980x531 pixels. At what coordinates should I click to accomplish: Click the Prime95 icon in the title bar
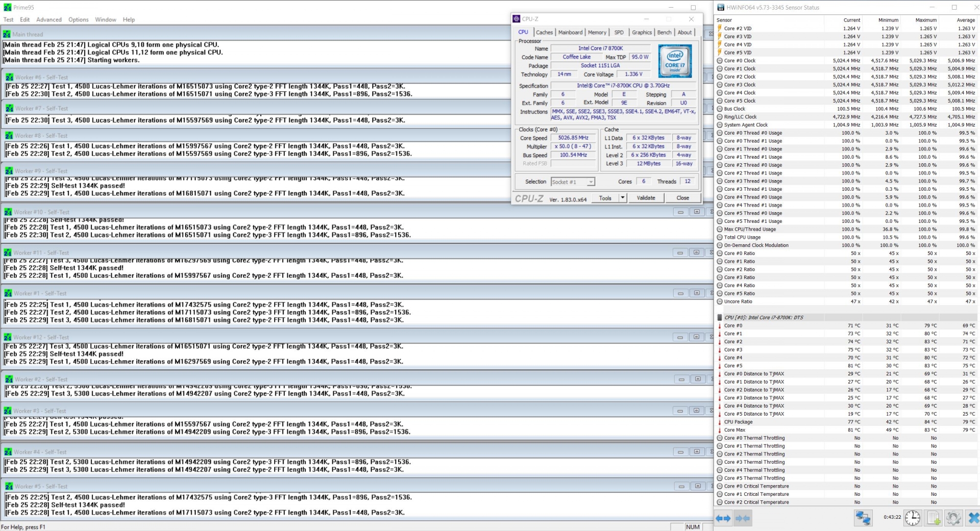point(7,8)
